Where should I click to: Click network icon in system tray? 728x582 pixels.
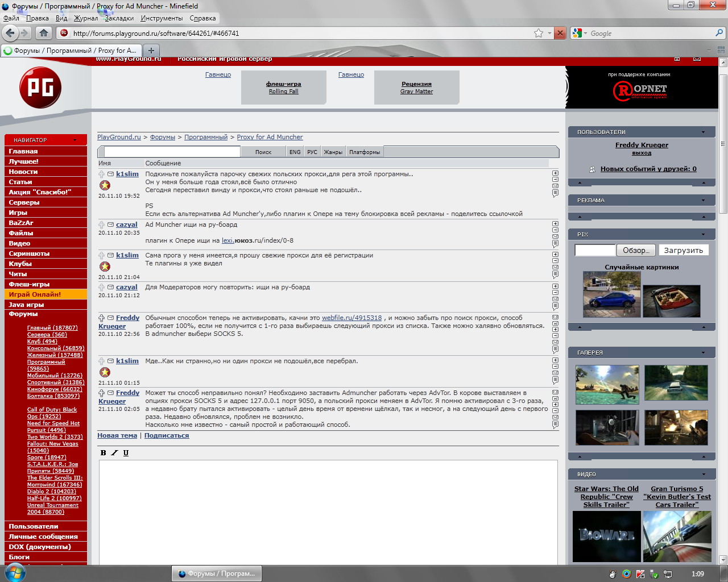pyautogui.click(x=668, y=573)
